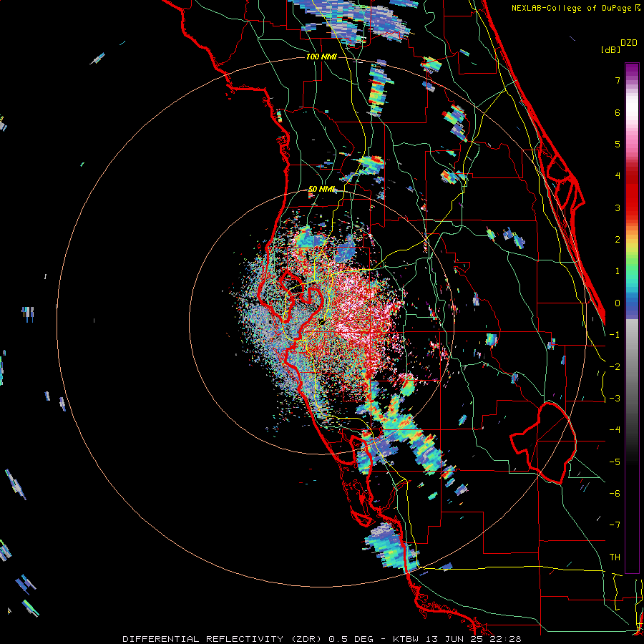Click the 0 value on the color scale
The height and width of the screenshot is (644, 644).
tap(618, 303)
